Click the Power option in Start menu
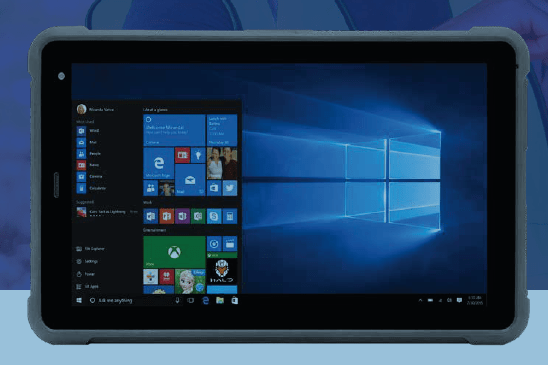The width and height of the screenshot is (548, 365). [86, 274]
